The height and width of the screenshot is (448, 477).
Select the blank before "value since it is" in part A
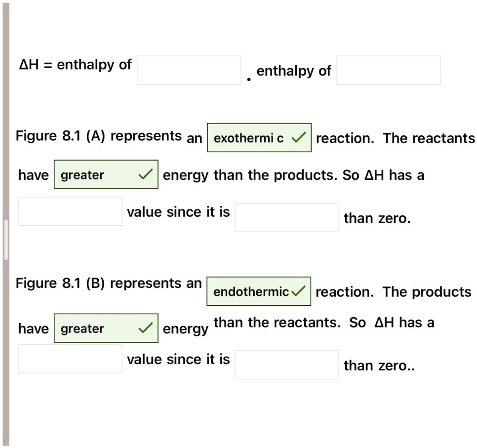(70, 211)
